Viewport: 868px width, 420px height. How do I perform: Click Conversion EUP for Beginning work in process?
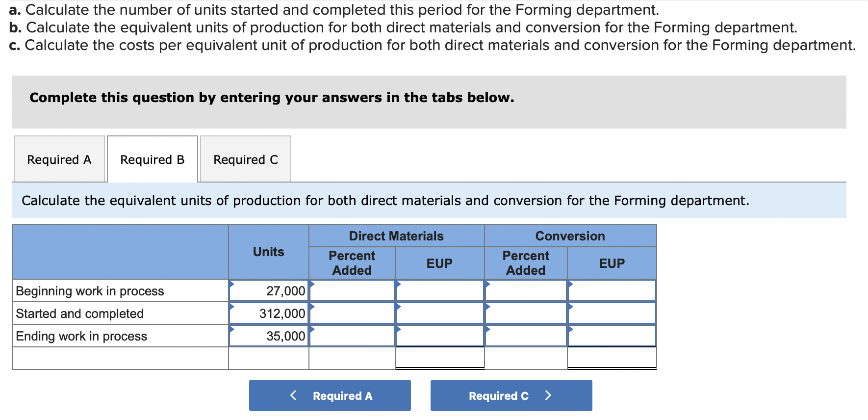click(x=612, y=291)
